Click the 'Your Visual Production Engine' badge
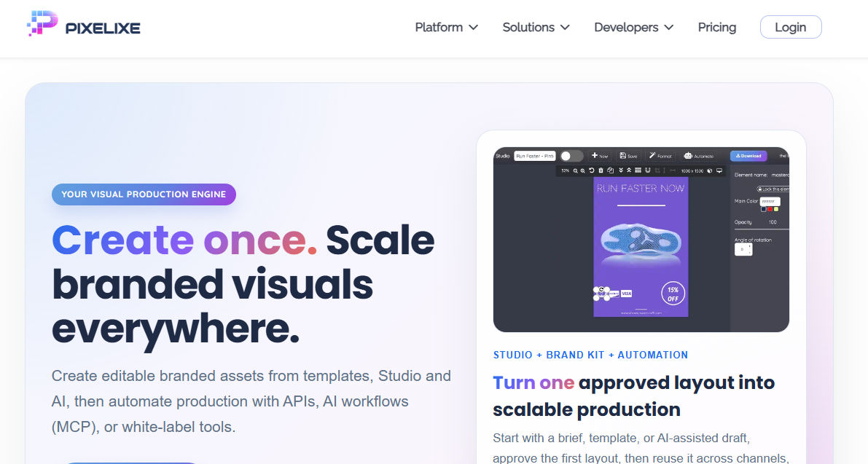Viewport: 868px width, 464px height. [x=144, y=194]
